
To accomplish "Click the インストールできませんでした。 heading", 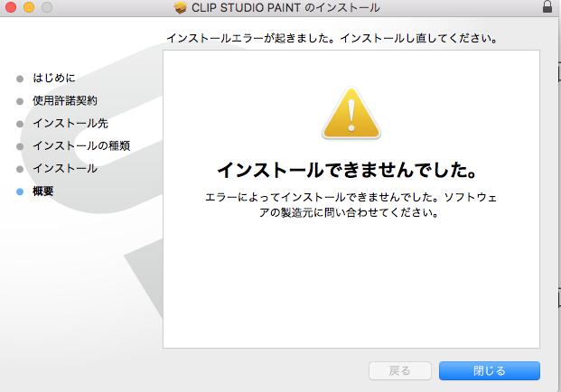I will (x=347, y=170).
